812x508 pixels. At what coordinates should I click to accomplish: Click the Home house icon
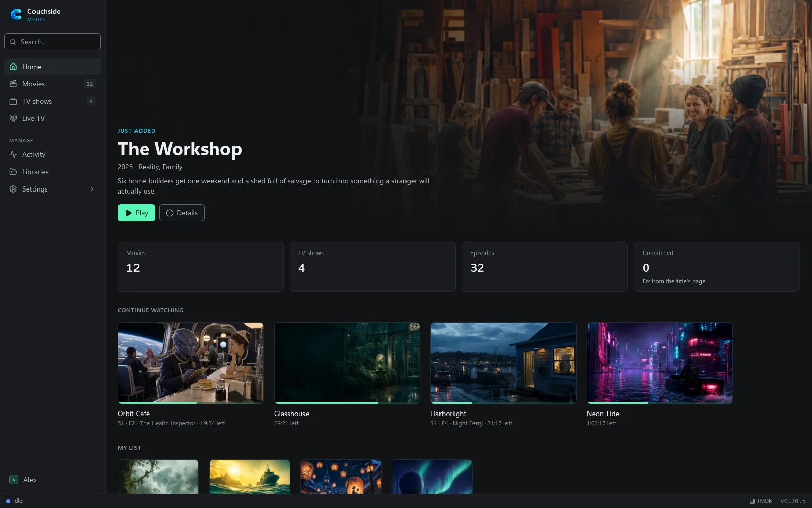13,67
